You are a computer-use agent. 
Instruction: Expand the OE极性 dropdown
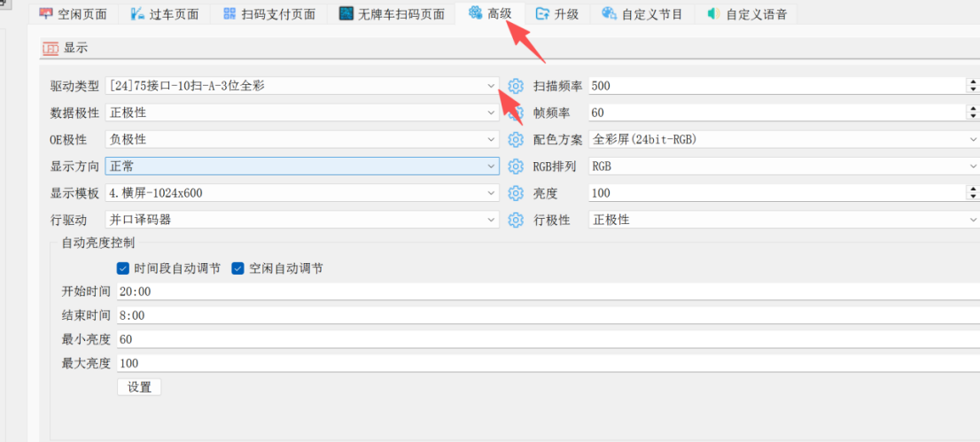pyautogui.click(x=491, y=139)
